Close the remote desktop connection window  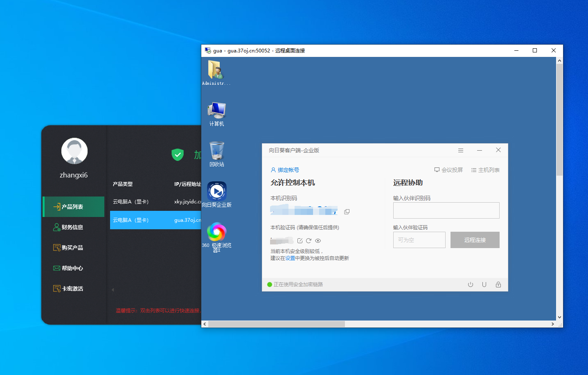point(554,50)
